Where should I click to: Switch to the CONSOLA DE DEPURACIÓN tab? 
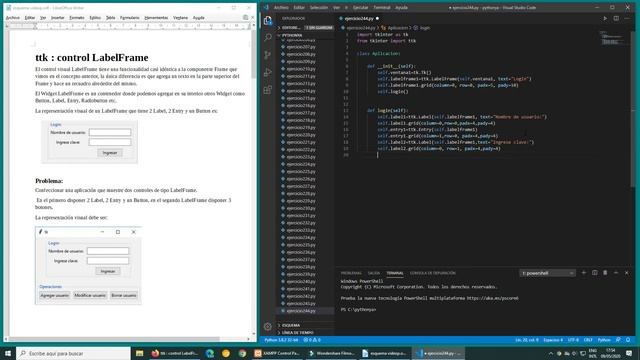[x=433, y=273]
